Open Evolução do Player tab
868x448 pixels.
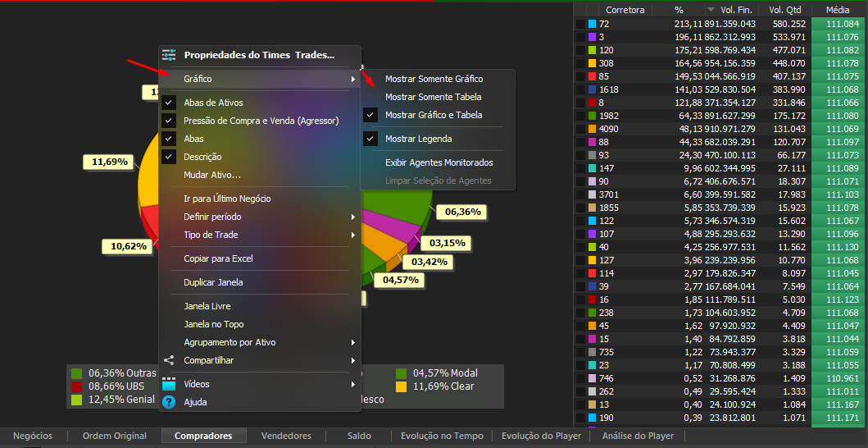(x=541, y=436)
